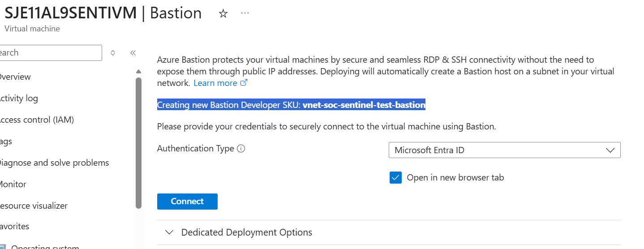Open Activity log in the sidebar
The width and height of the screenshot is (644, 249).
[18, 99]
